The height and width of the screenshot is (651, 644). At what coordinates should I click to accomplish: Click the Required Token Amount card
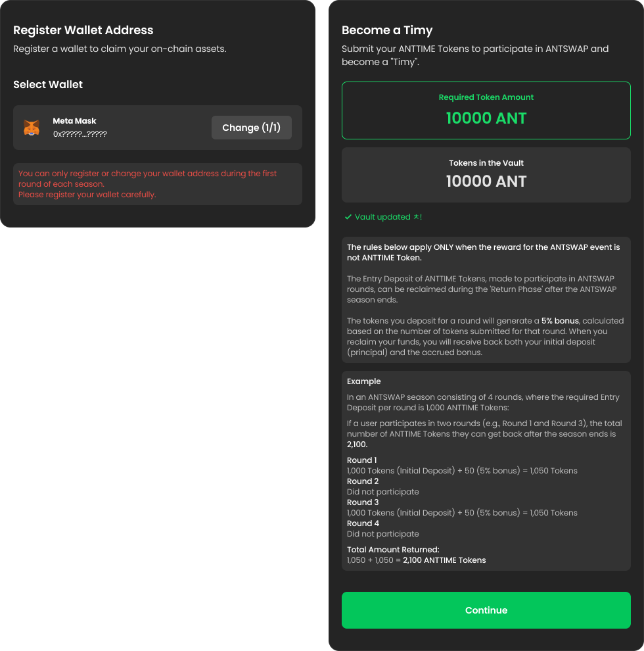486,110
